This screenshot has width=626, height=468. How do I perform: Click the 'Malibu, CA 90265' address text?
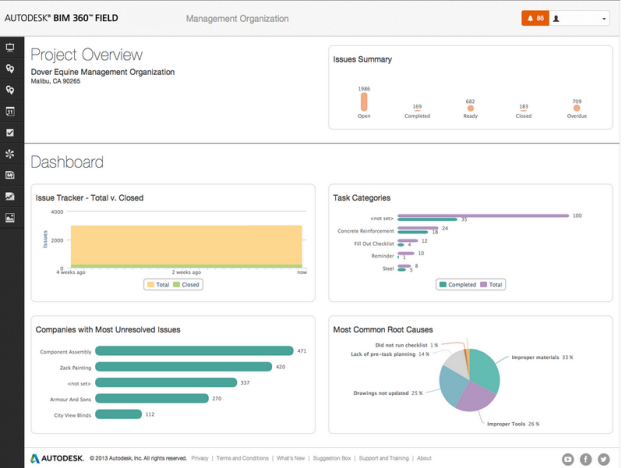pos(55,81)
